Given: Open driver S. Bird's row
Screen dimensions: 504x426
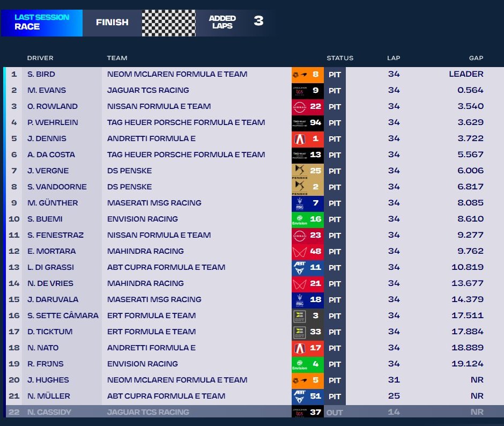Looking at the screenshot, I should click(41, 74).
